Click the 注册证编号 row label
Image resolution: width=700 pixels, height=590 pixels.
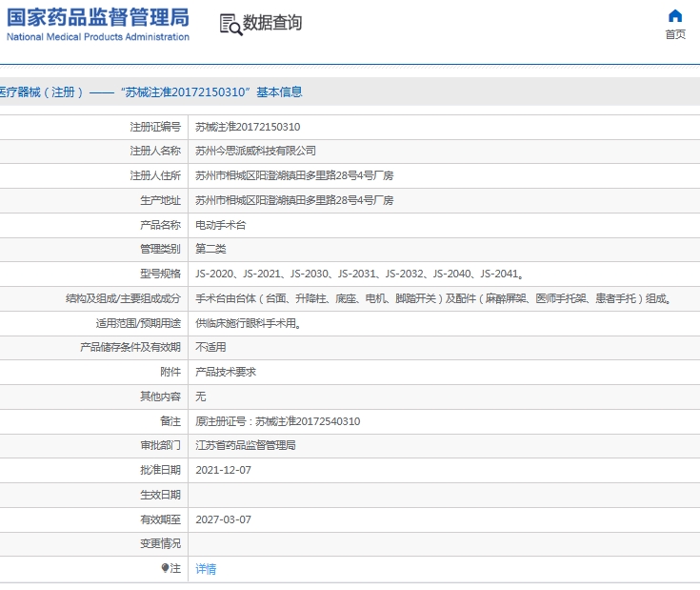(155, 127)
